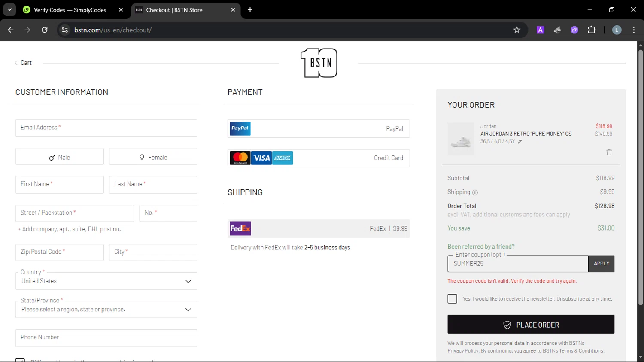
Task: Open the SimplyCodes purple extension icon
Action: click(574, 30)
